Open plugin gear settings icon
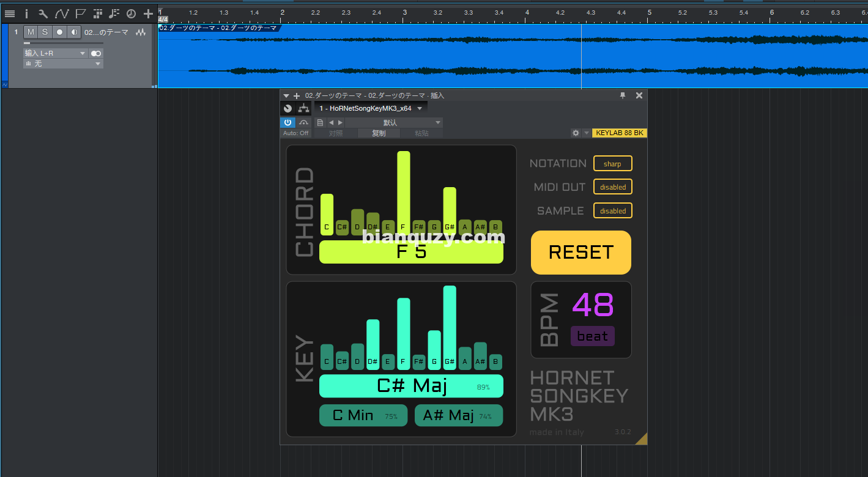Image resolution: width=868 pixels, height=477 pixels. click(576, 133)
